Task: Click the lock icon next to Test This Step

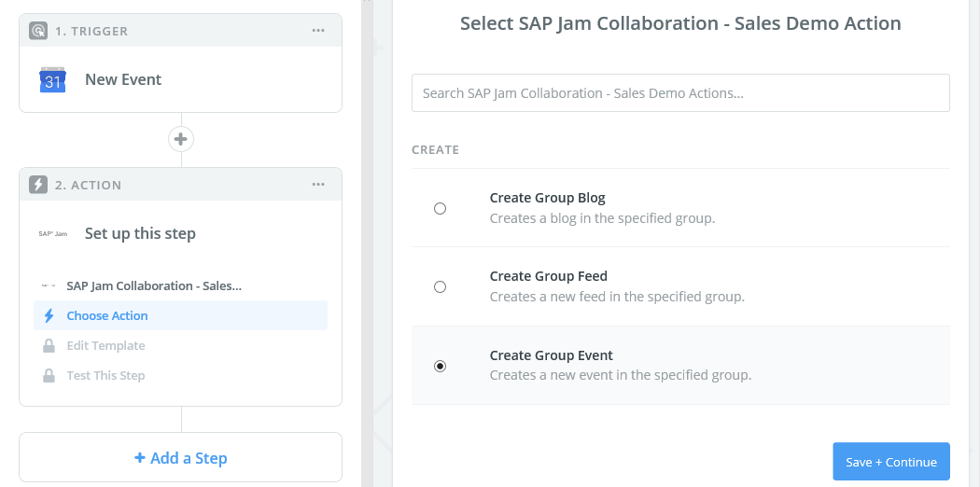Action: click(49, 376)
